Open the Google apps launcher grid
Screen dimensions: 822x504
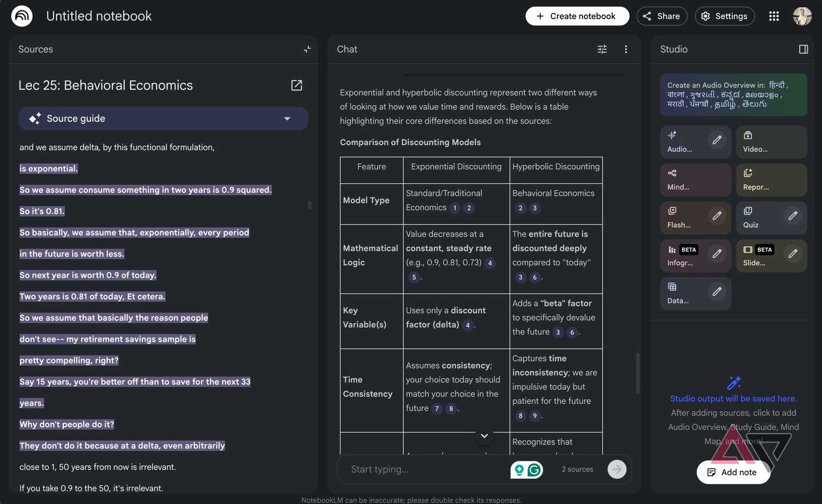coord(774,15)
